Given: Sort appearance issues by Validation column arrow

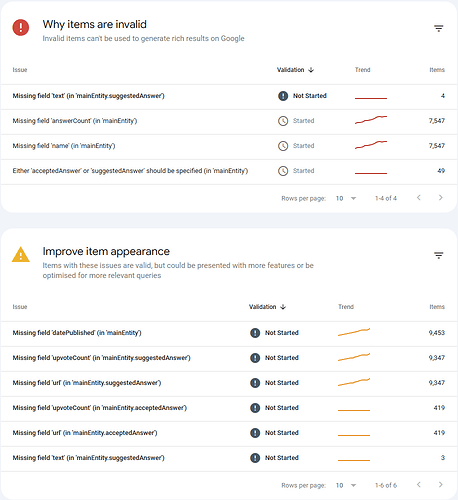Looking at the screenshot, I should [283, 307].
